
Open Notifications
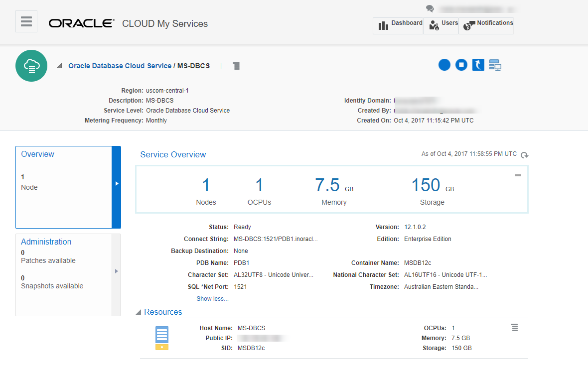(486, 25)
